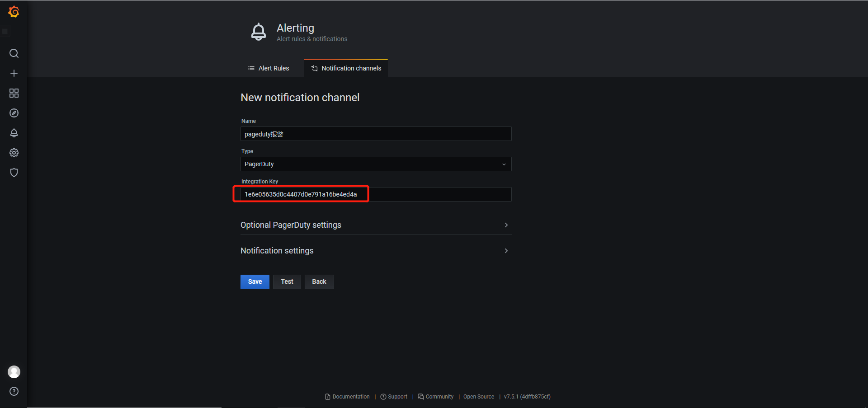The height and width of the screenshot is (408, 868).
Task: Open the Explore compass icon in sidebar
Action: 14,113
